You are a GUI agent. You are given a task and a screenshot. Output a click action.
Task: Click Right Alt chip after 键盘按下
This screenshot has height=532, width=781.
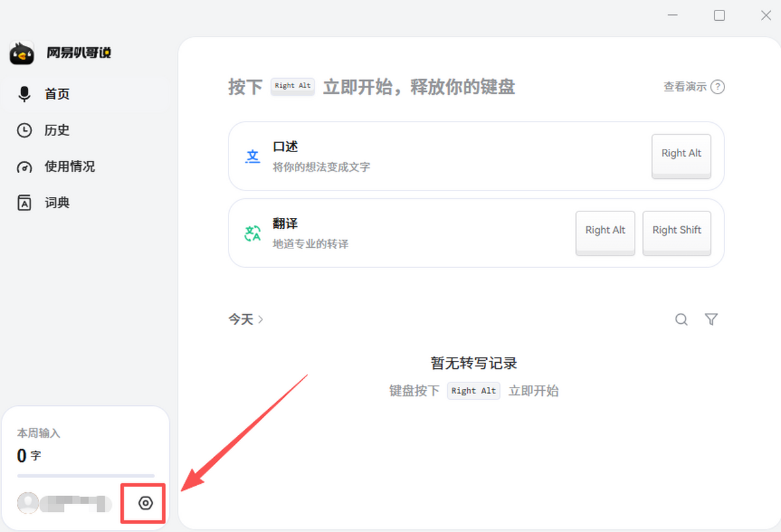474,391
